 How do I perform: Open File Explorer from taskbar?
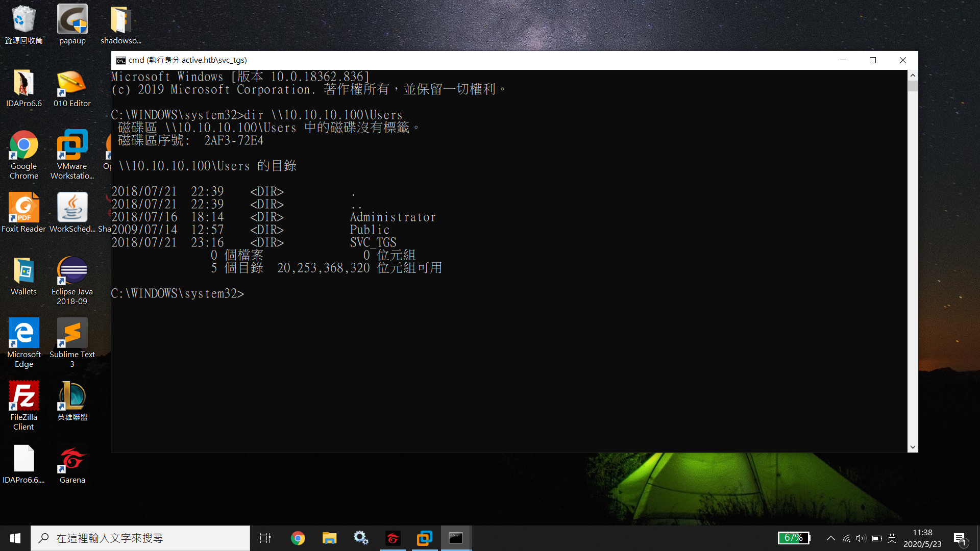(x=329, y=538)
